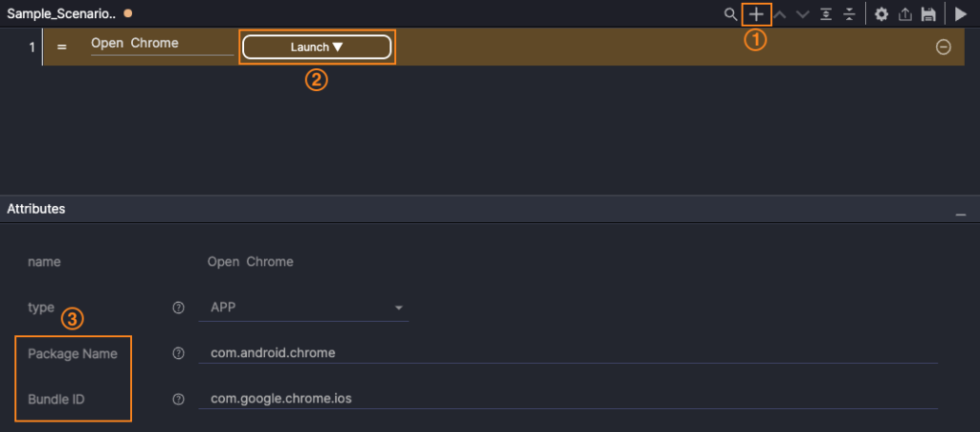Collapse all steps icon
This screenshot has height=432, width=980.
[848, 14]
